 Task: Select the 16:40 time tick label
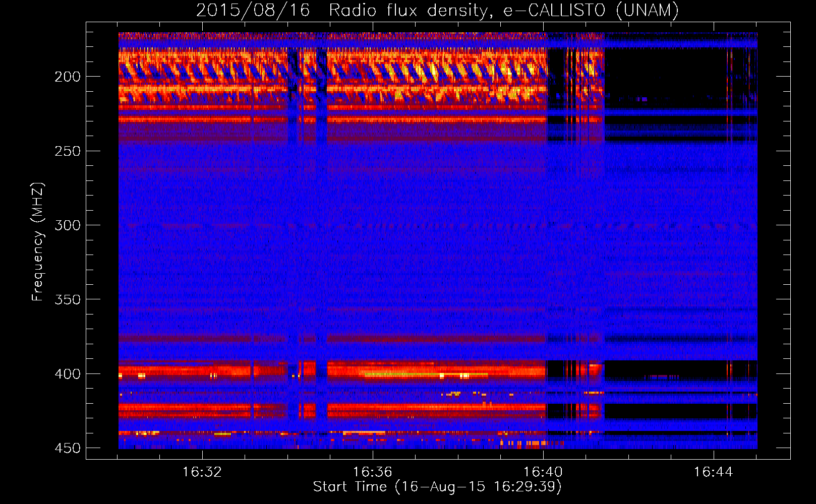(543, 472)
